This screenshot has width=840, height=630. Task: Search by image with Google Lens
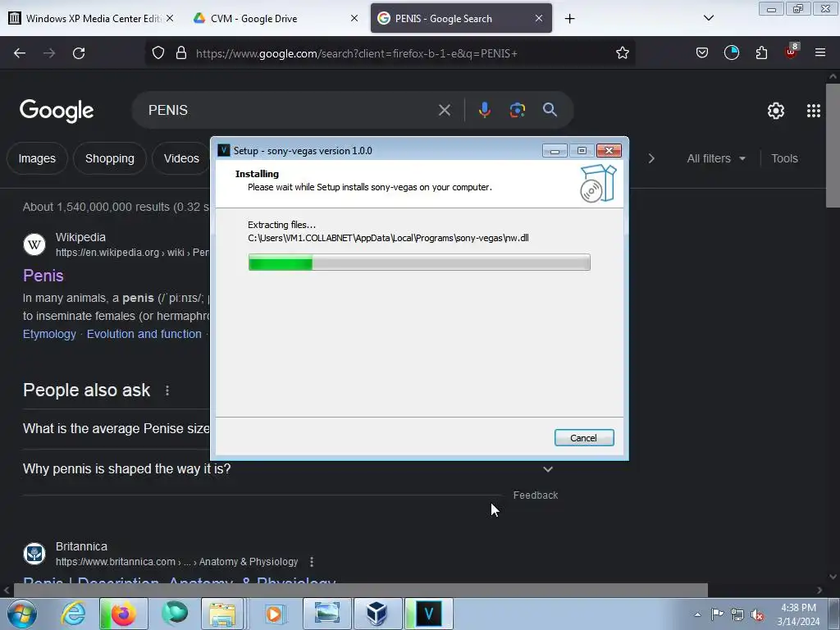click(517, 110)
